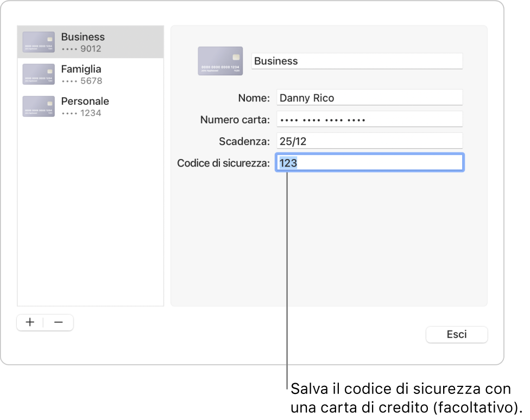Click the Numero carta field
Screen dimensions: 530x420
369,119
